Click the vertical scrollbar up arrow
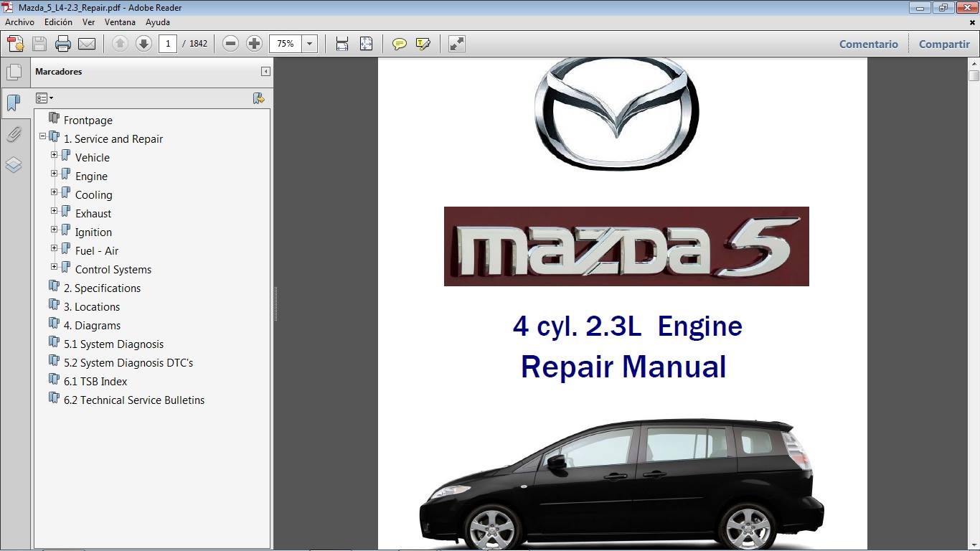The height and width of the screenshot is (551, 980). pos(974,63)
